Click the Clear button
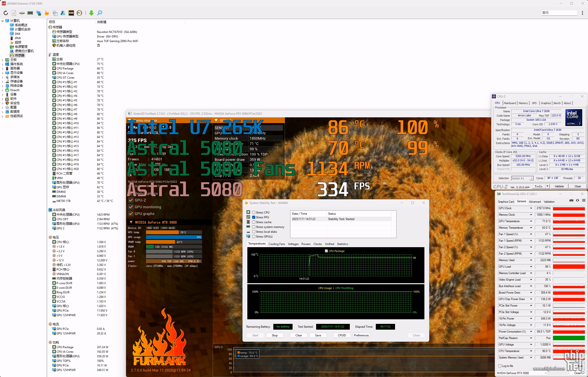 [299, 335]
